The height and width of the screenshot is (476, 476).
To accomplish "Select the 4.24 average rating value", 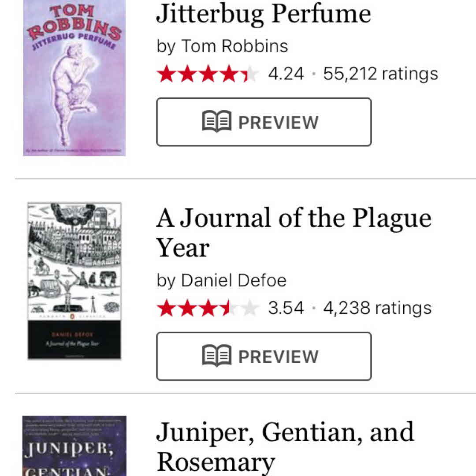I will pos(286,74).
